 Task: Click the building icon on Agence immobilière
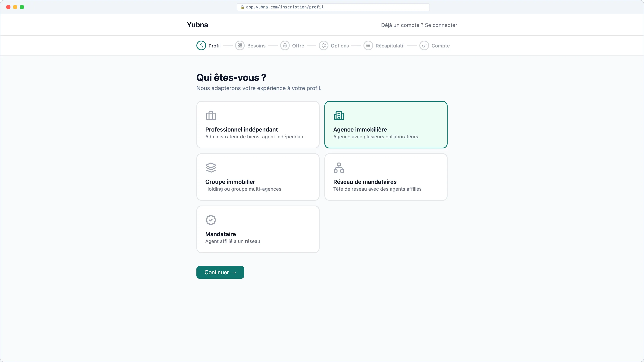click(x=339, y=115)
